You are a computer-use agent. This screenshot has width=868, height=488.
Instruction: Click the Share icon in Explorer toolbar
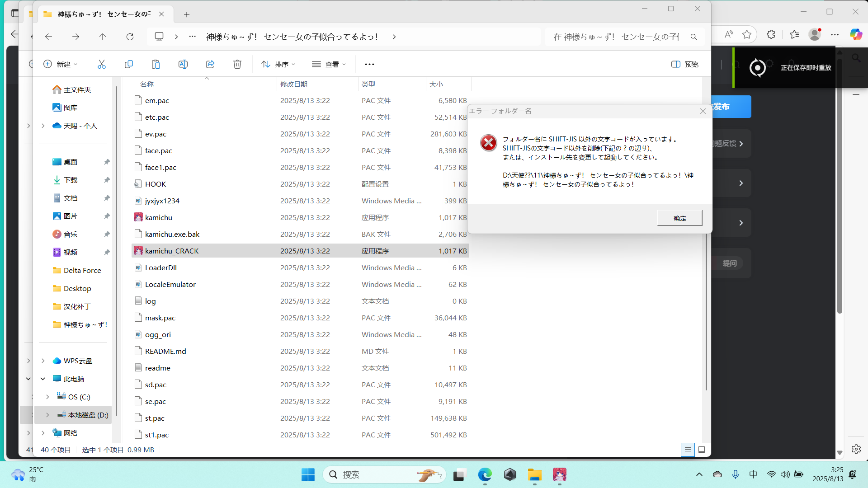(x=210, y=64)
